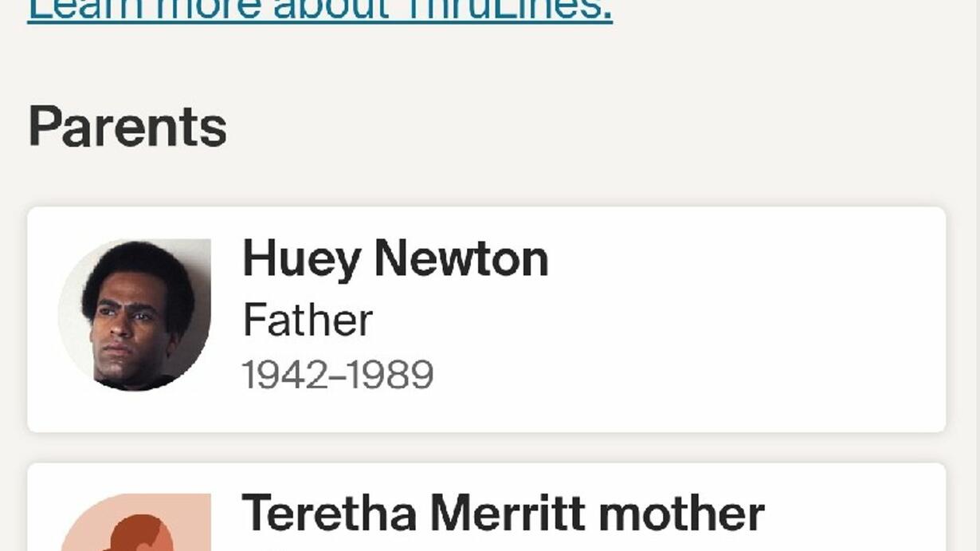Click the Parents section heading
Viewport: 980px width, 551px height.
127,127
